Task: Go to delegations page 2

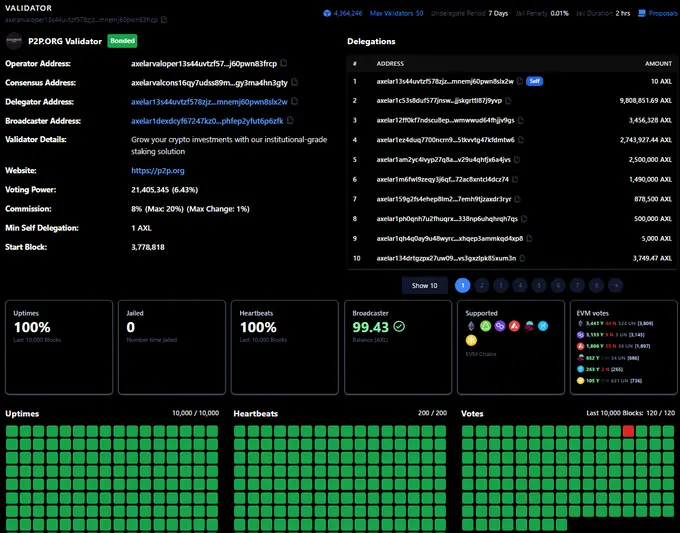Action: click(x=482, y=285)
